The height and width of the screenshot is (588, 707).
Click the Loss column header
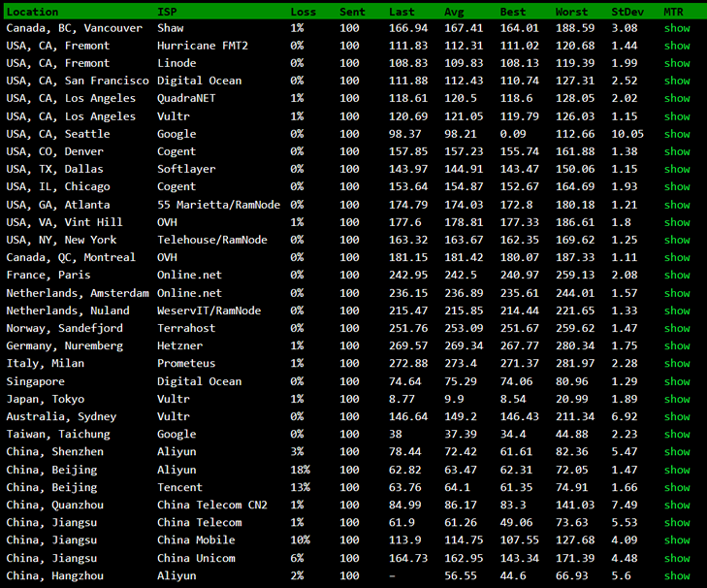tap(303, 13)
